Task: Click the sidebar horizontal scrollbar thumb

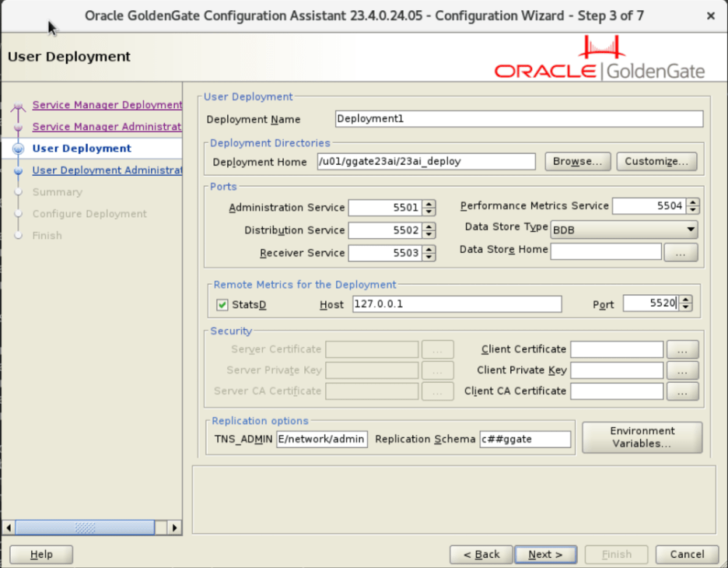Action: [x=85, y=528]
